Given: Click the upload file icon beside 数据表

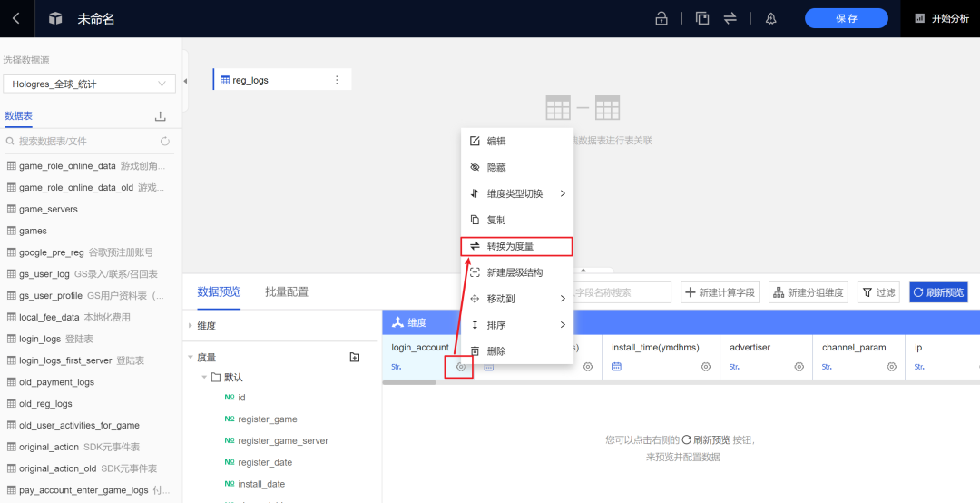Looking at the screenshot, I should (x=160, y=116).
